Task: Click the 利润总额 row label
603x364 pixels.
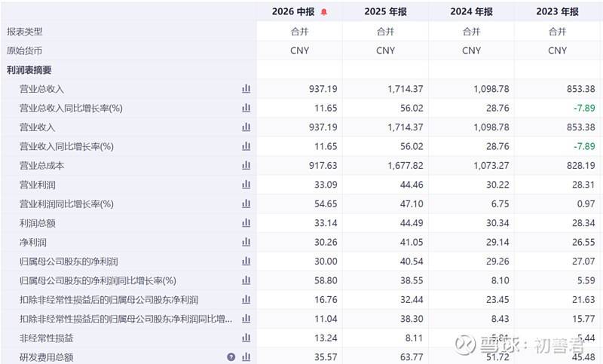Action: 37,223
